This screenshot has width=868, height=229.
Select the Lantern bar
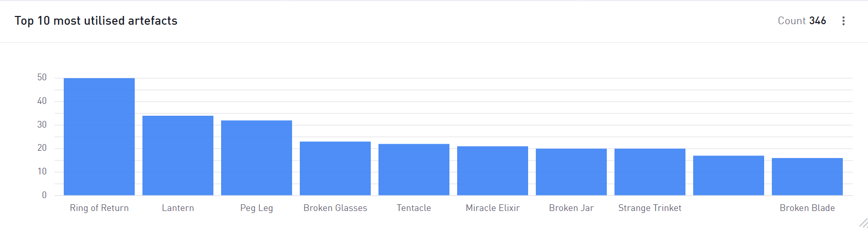[x=178, y=155]
